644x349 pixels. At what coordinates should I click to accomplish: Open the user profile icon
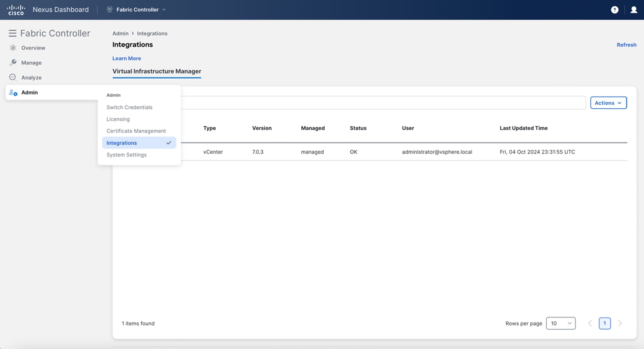634,10
